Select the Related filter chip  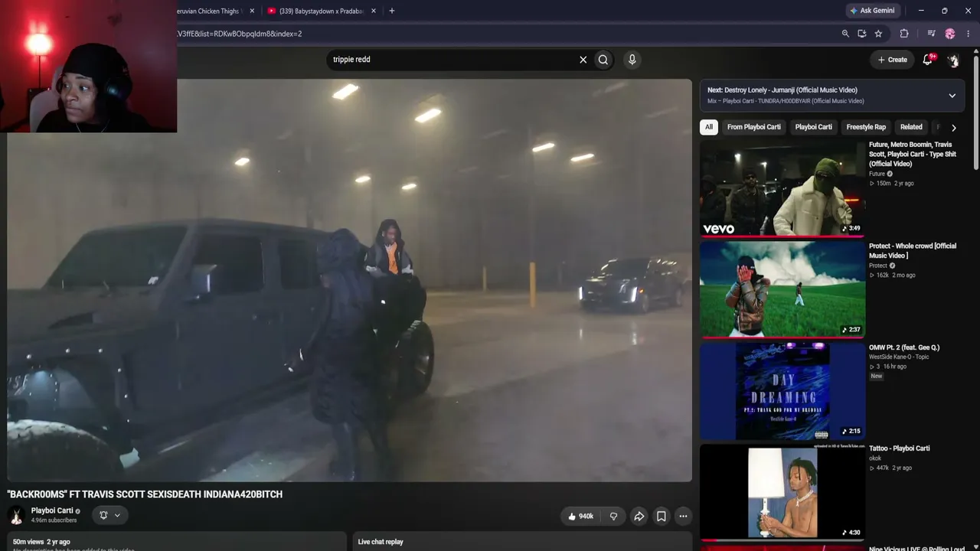pos(911,127)
